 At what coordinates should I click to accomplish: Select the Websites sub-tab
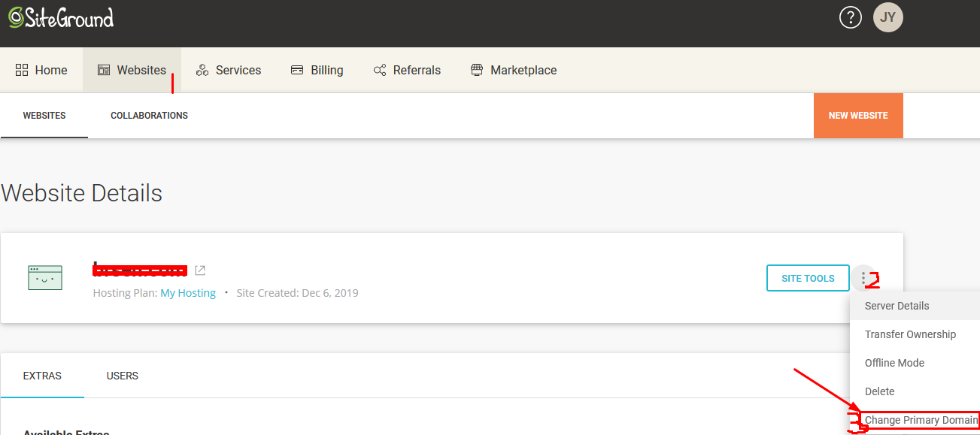tap(44, 116)
